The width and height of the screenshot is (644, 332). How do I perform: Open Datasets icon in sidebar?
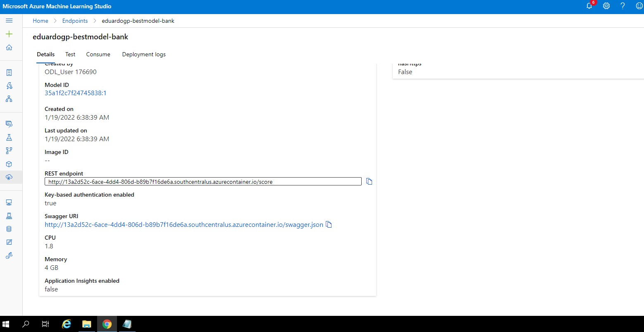[9, 124]
